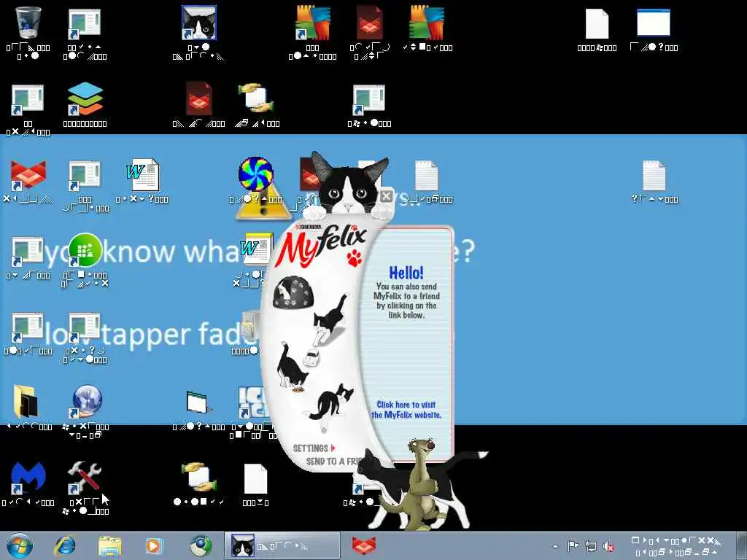
Task: Click the cat grooming icon in MyFelix
Action: point(329,402)
